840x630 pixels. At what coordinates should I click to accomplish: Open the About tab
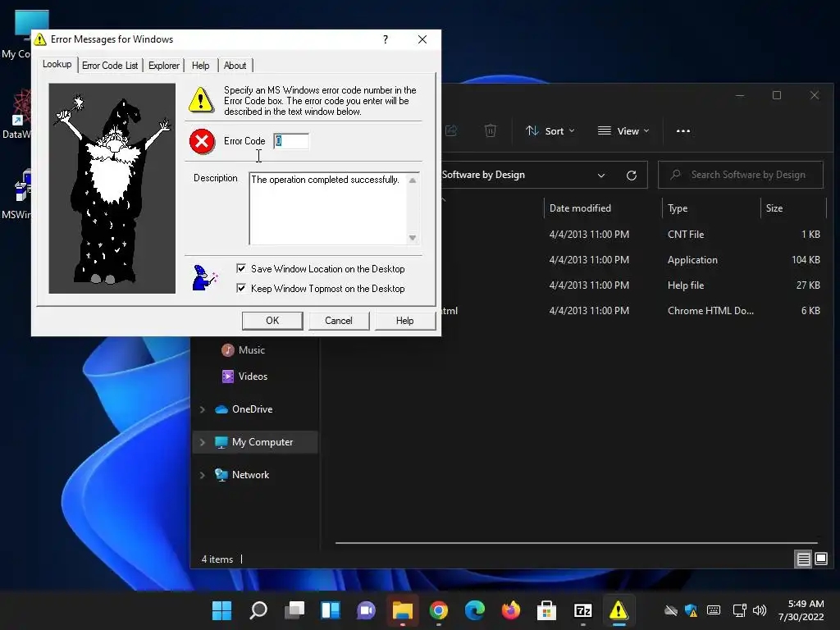click(235, 66)
